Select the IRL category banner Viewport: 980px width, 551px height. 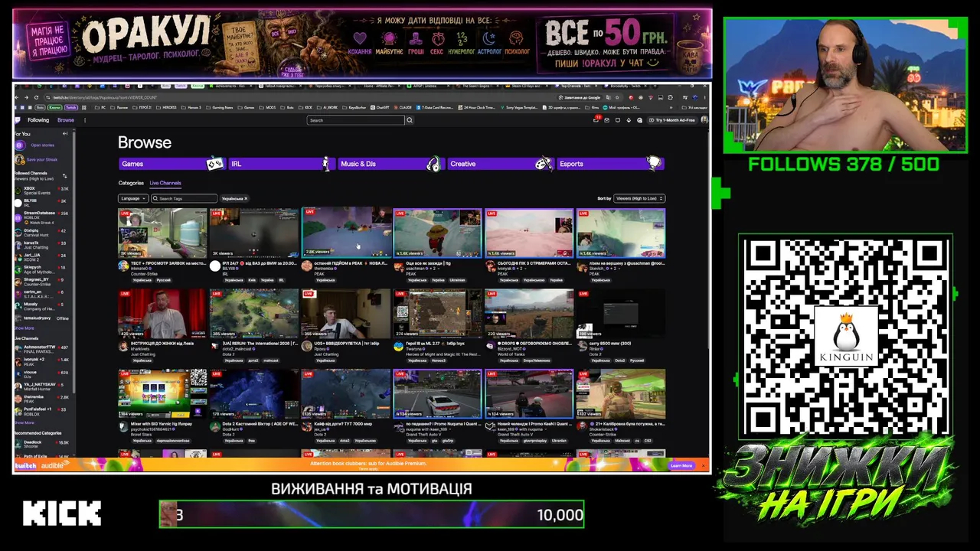pos(281,164)
